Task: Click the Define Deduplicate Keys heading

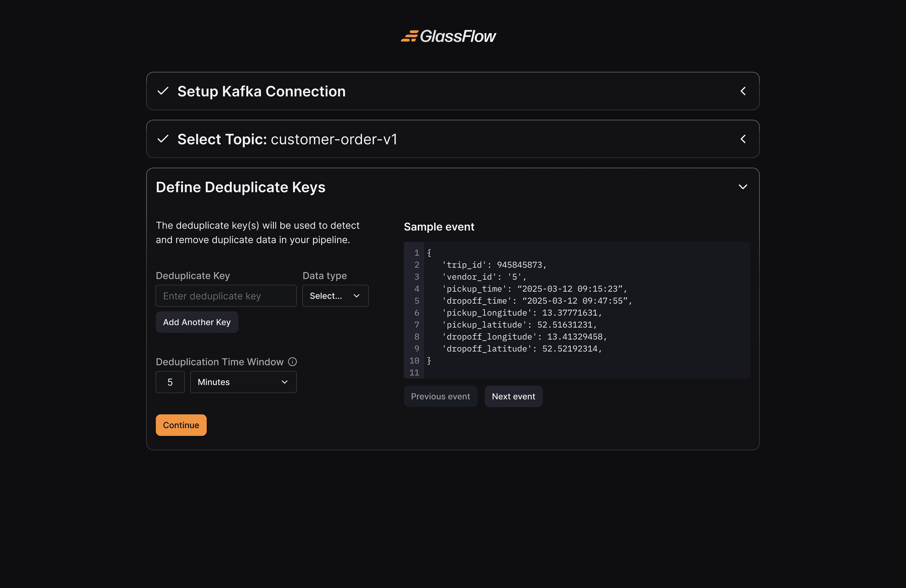Action: pos(241,187)
